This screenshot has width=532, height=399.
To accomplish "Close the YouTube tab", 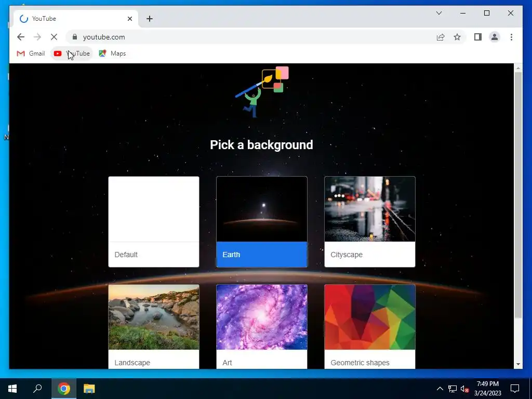I will coord(129,19).
